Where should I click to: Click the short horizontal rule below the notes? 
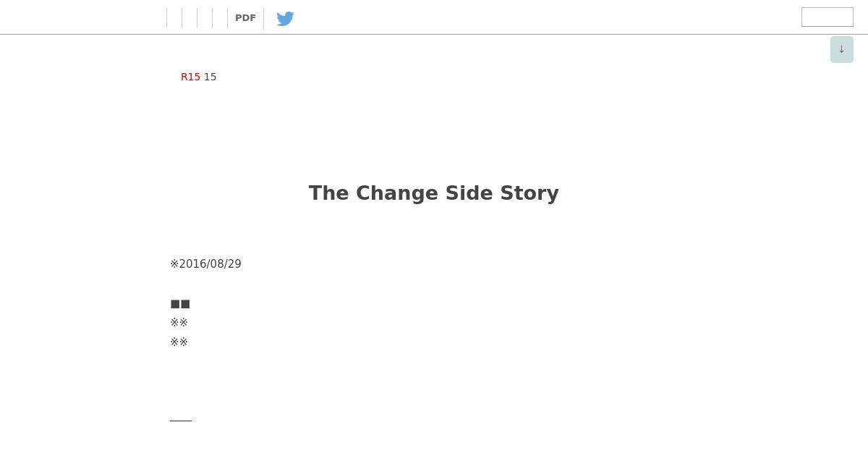[181, 420]
